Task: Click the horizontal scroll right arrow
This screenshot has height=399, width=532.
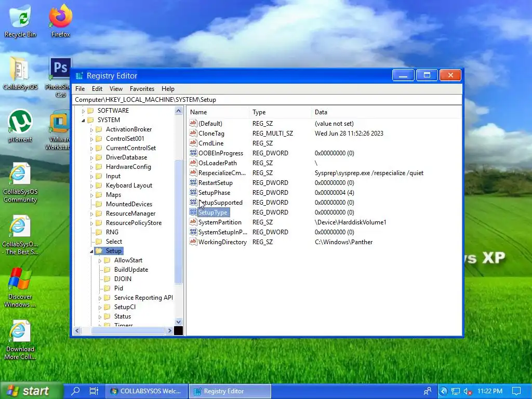Action: click(x=169, y=330)
